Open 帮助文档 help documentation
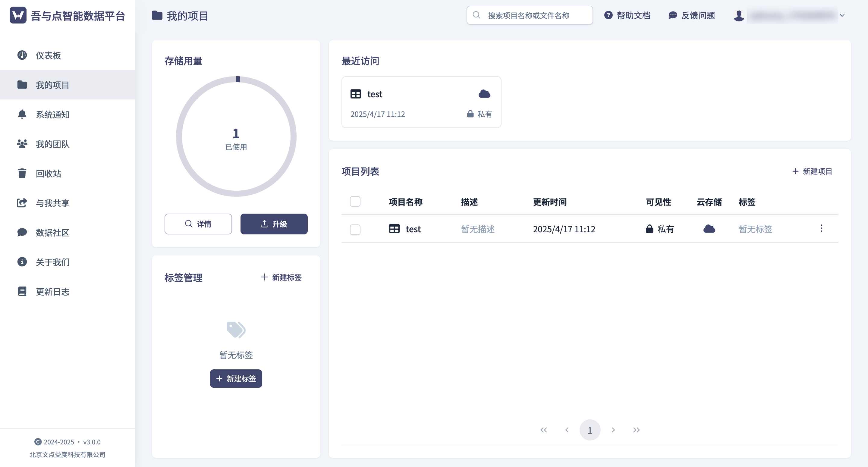Screen dimensions: 868x467 click(627, 15)
